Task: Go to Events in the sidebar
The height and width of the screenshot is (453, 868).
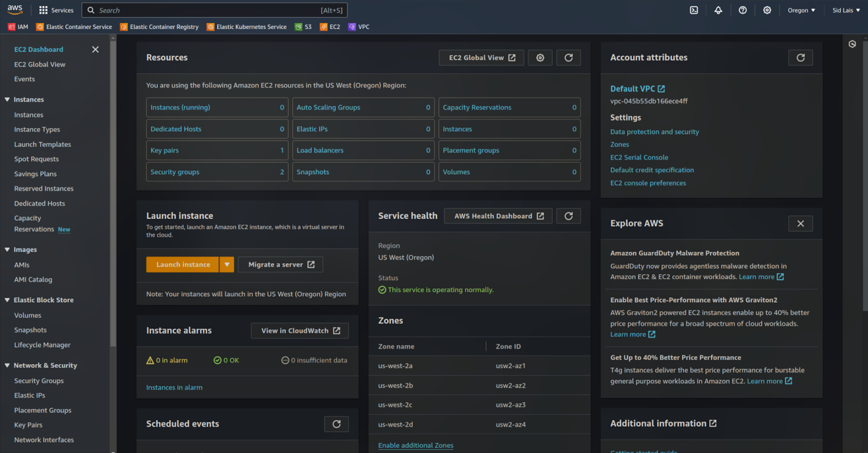Action: 24,79
